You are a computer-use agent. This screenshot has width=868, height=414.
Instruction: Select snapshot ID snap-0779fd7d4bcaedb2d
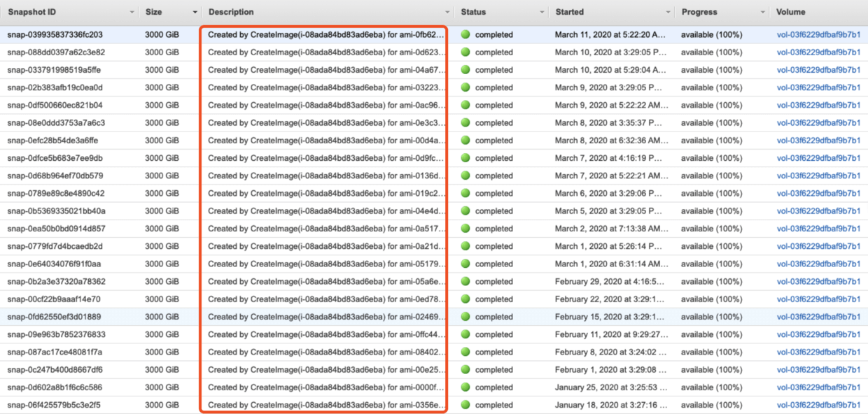[55, 246]
